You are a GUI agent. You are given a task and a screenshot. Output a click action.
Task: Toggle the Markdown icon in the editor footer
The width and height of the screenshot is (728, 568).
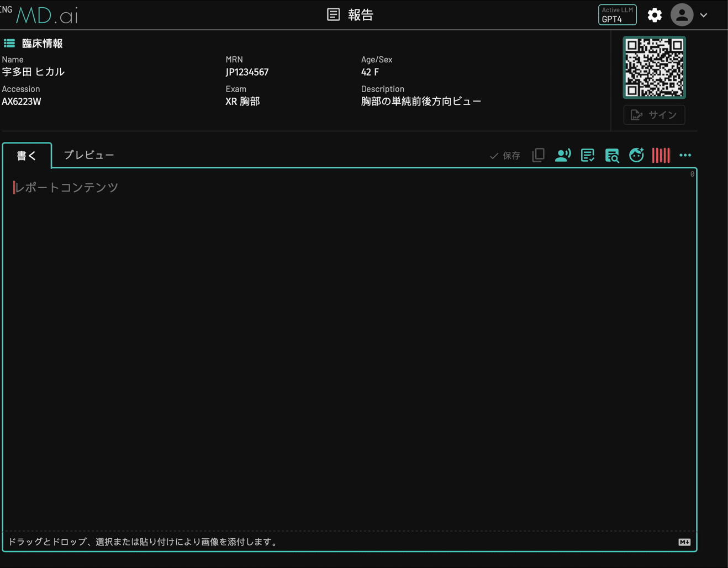coord(684,542)
